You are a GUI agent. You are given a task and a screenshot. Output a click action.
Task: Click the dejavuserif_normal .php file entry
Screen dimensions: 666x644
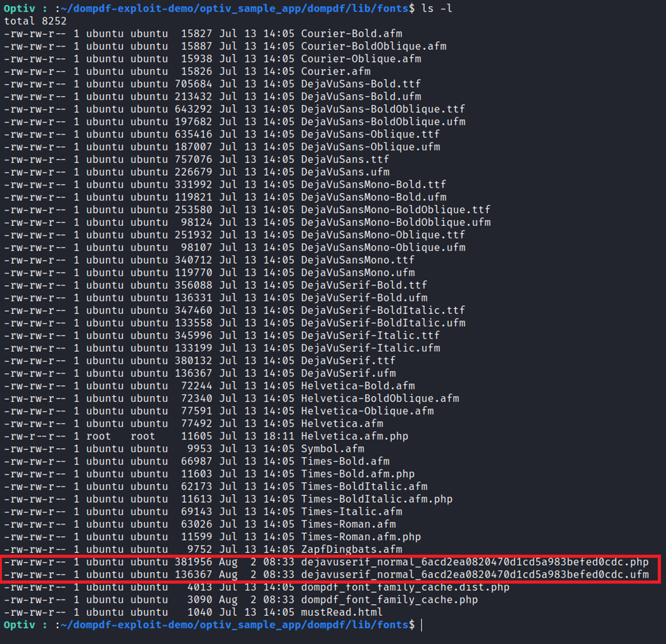click(x=474, y=562)
